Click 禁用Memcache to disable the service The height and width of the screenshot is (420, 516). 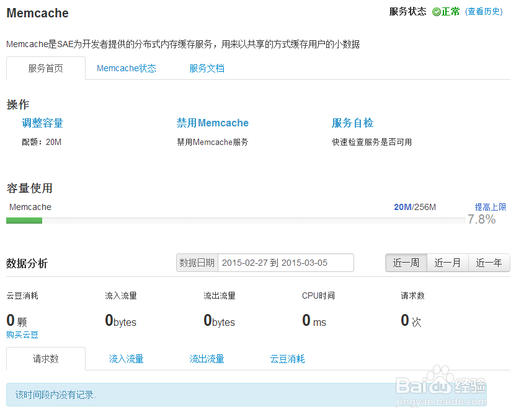[x=213, y=123]
